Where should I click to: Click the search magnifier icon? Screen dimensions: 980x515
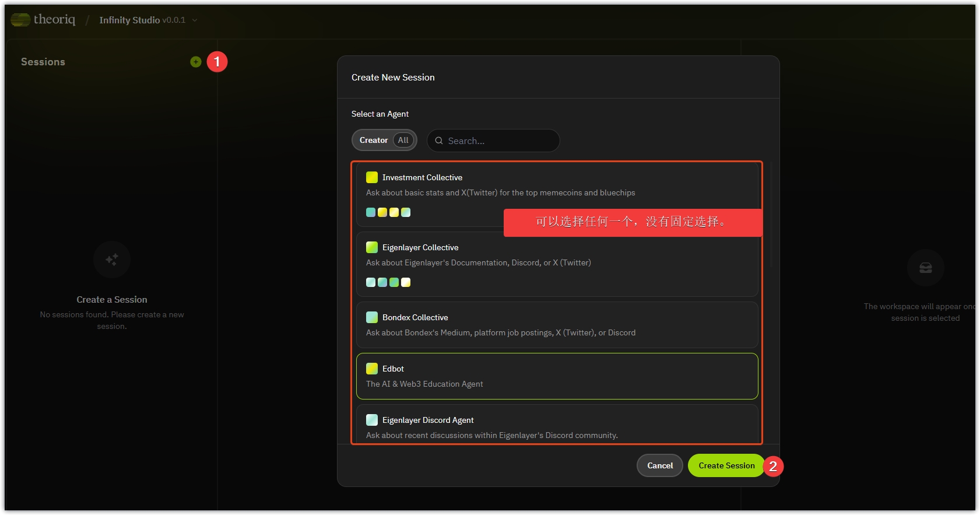click(439, 141)
